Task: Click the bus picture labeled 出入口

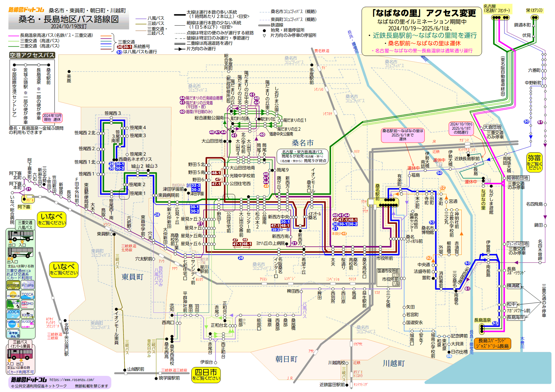Action: pos(20,253)
